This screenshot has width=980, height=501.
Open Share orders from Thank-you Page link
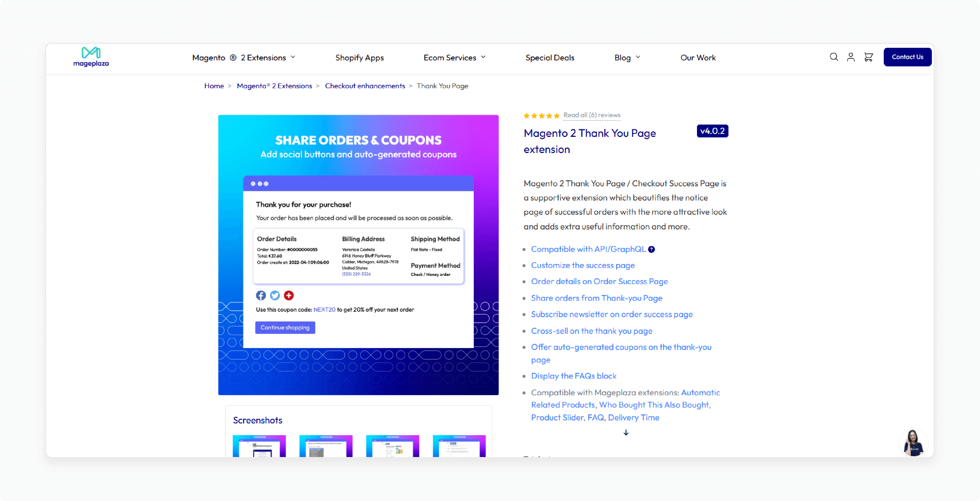pyautogui.click(x=597, y=298)
